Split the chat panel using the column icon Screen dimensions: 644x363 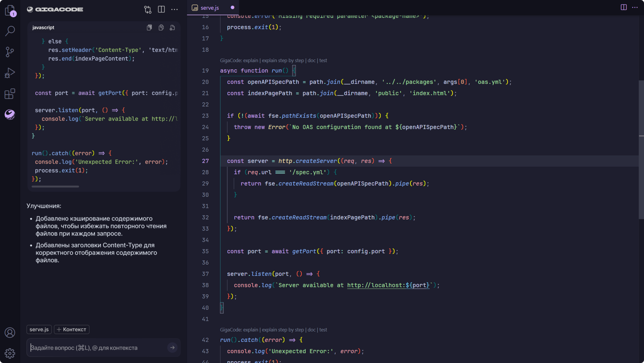(161, 9)
